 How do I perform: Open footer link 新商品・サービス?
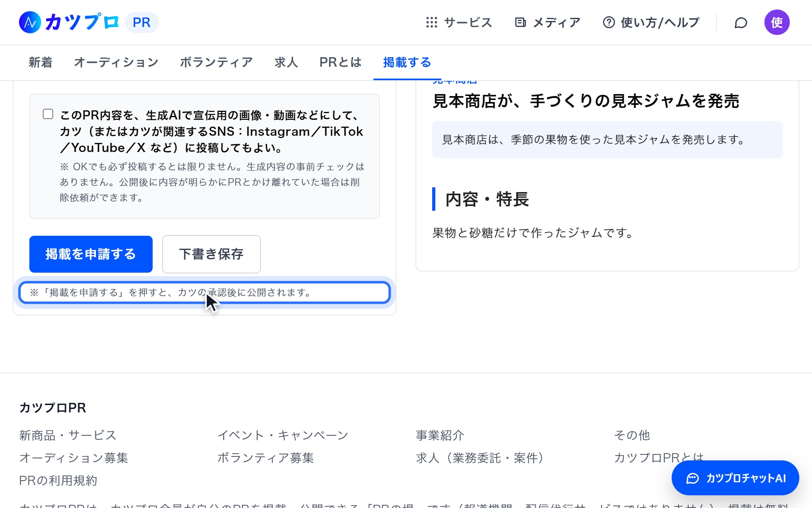(68, 435)
